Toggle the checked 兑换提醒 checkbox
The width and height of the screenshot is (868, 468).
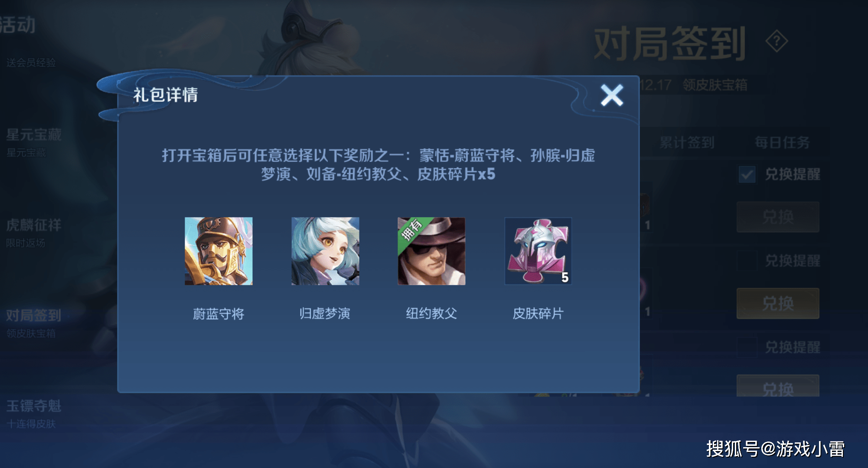click(747, 174)
